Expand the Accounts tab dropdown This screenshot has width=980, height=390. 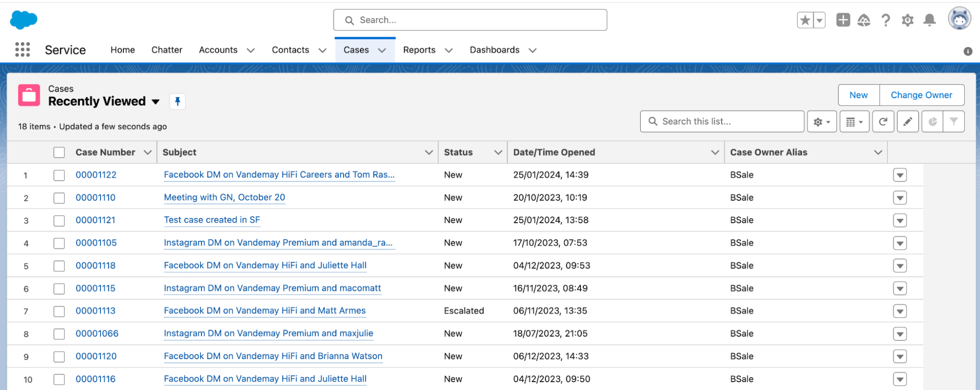pos(251,51)
